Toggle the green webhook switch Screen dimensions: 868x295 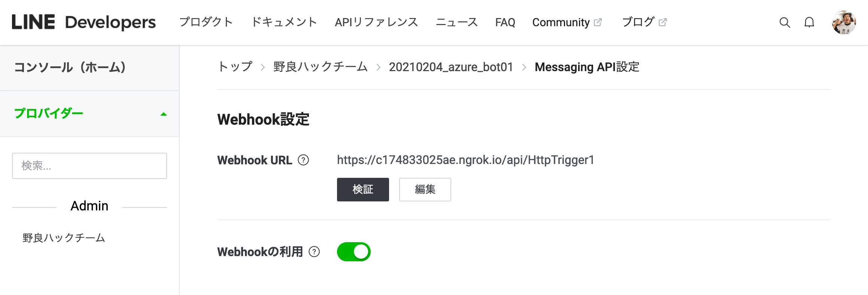(x=353, y=252)
